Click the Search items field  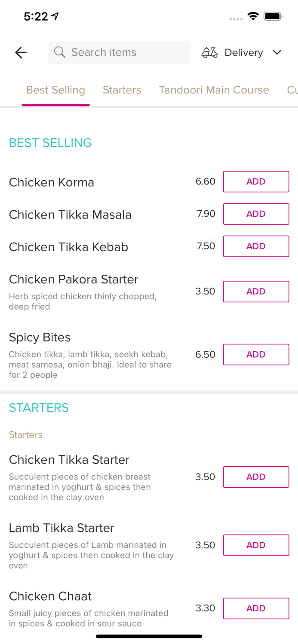tap(125, 52)
